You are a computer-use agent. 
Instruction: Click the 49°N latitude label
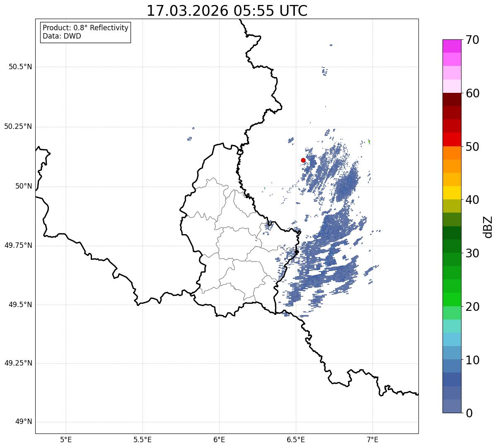pyautogui.click(x=24, y=422)
